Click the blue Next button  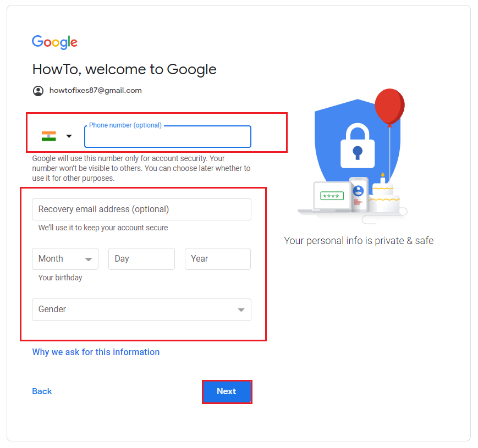click(227, 392)
